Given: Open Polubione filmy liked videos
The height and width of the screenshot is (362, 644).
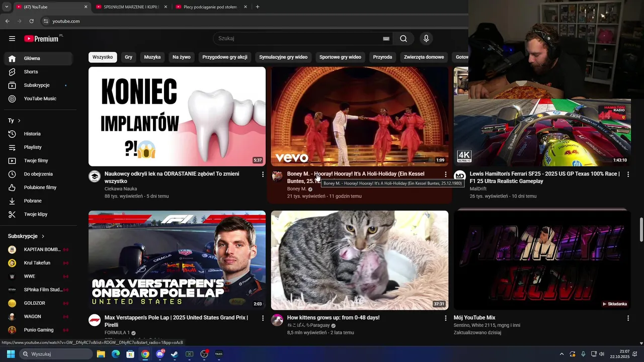Looking at the screenshot, I should pyautogui.click(x=38, y=188).
